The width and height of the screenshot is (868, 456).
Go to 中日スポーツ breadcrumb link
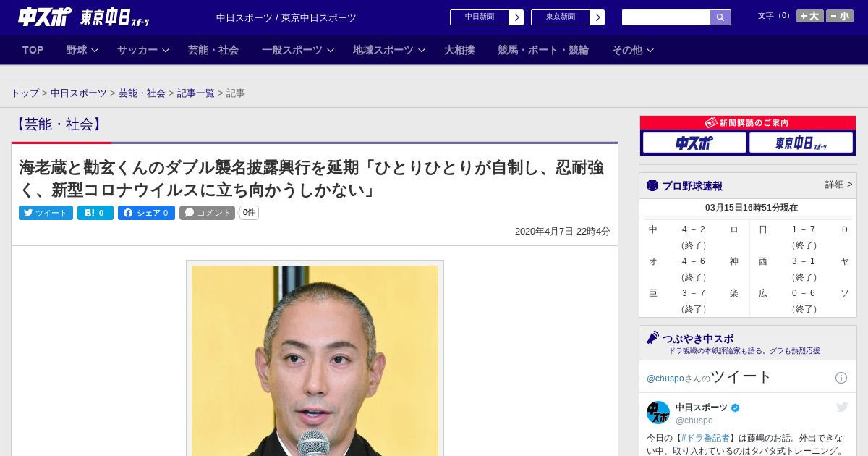[79, 93]
